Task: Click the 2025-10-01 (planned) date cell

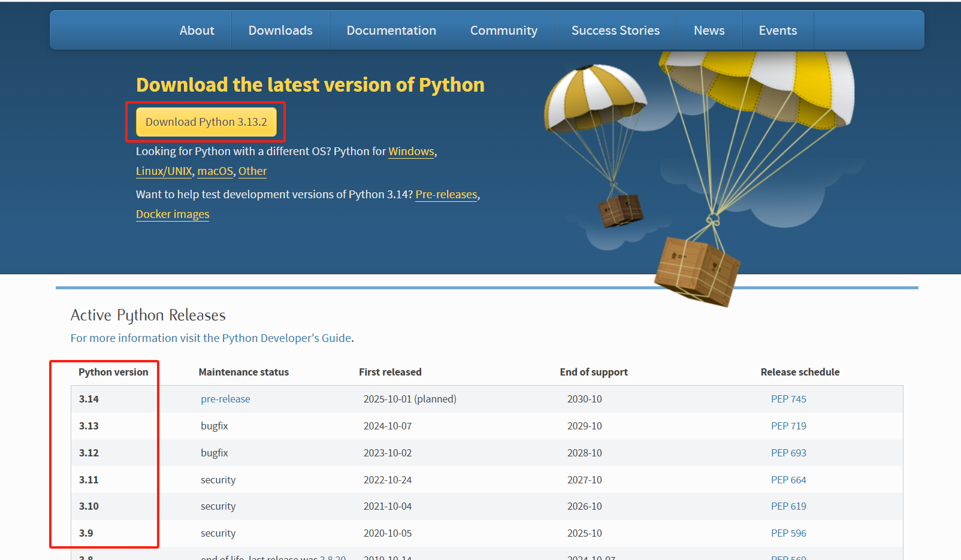Action: [410, 399]
